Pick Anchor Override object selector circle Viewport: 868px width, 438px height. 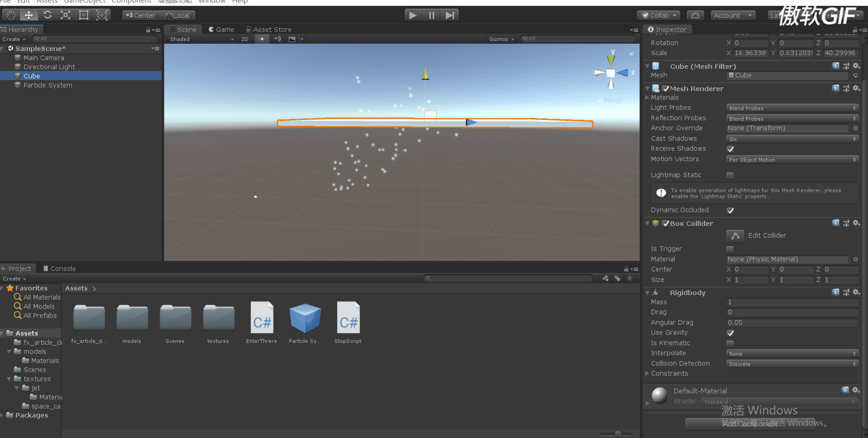[x=855, y=128]
